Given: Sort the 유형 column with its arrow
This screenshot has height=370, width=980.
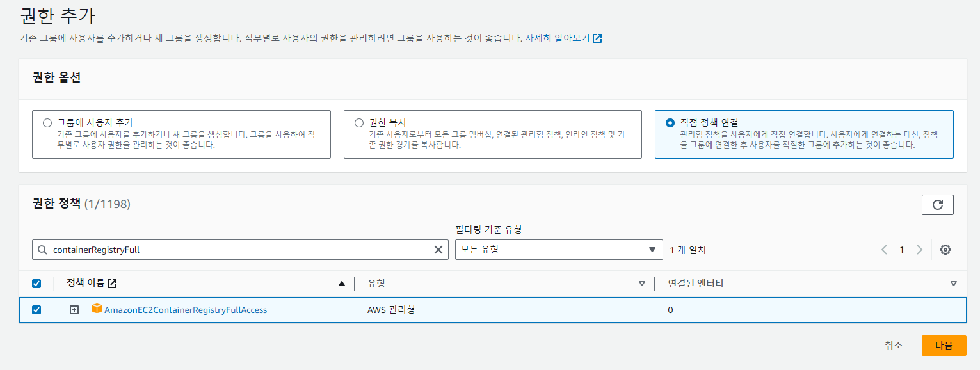Looking at the screenshot, I should [x=642, y=284].
